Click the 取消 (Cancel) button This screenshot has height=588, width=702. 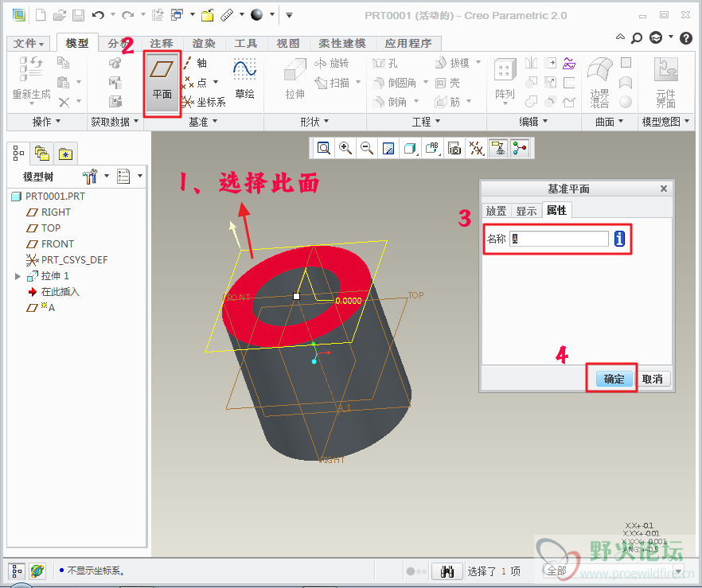click(x=653, y=379)
